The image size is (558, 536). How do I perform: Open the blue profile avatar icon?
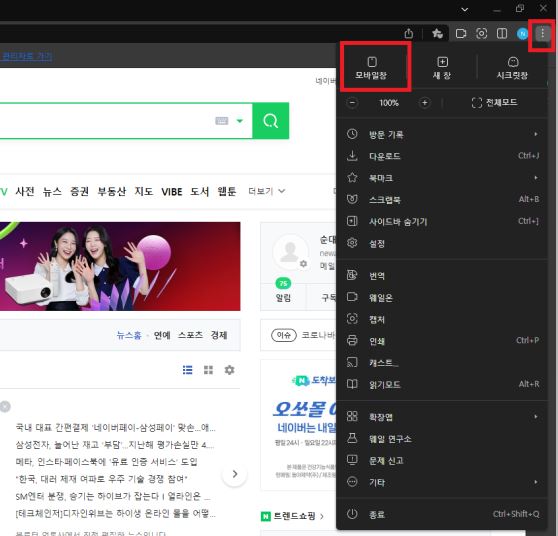tap(522, 34)
